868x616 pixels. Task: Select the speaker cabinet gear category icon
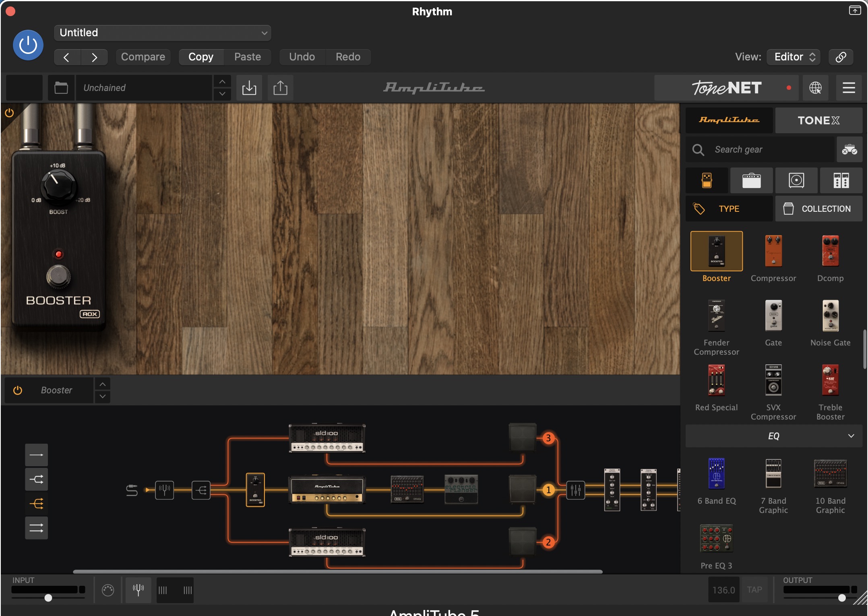coord(796,180)
